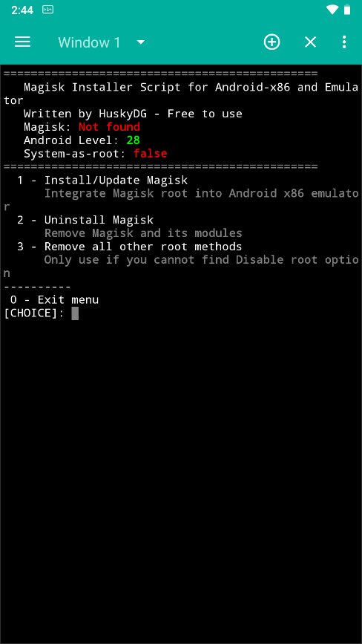Tap the Remove Magisk and its modules description
The image size is (362, 644).
(143, 233)
